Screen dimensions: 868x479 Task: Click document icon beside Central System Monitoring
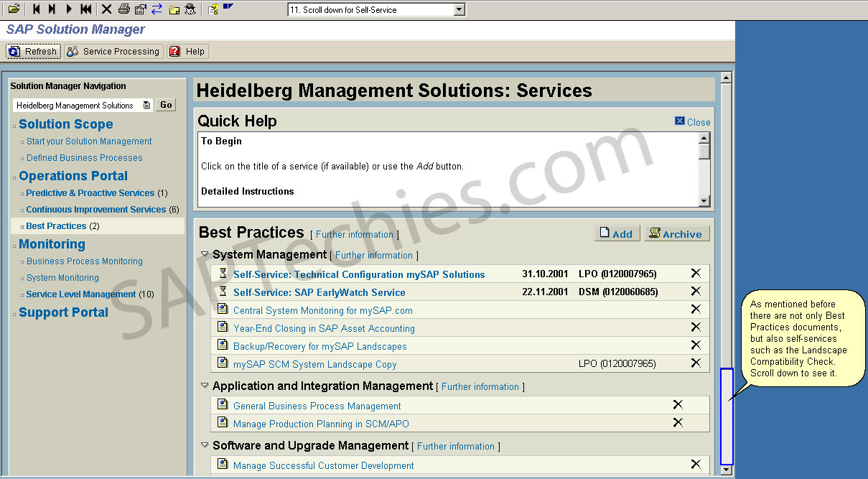[223, 310]
